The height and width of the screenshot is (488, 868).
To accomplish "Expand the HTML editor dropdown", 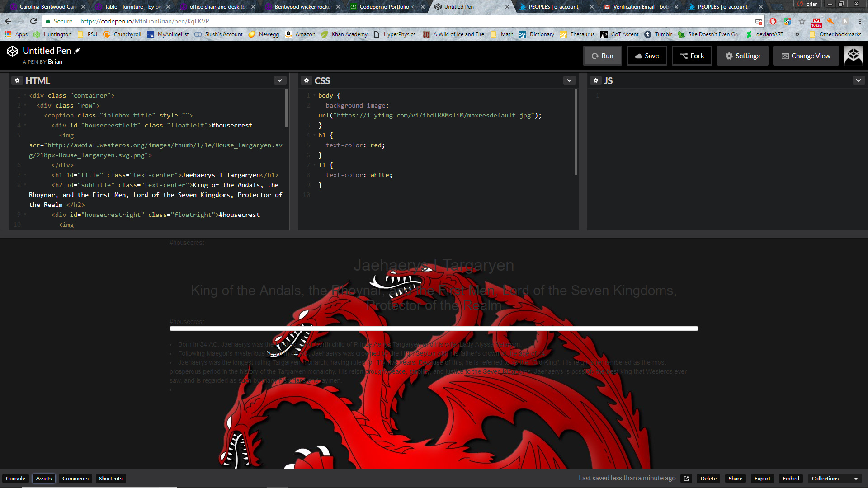I will (x=280, y=80).
